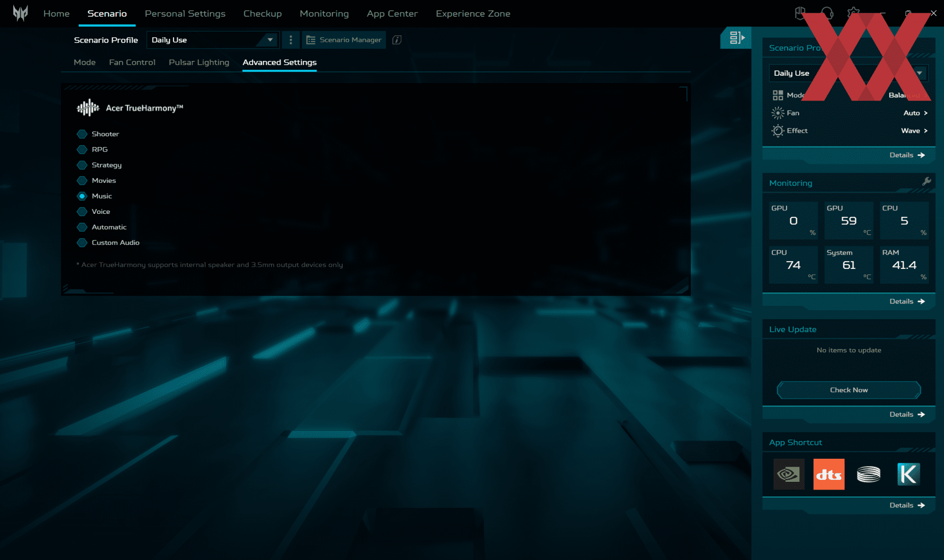Collapse the right sidebar panel icon
The width and height of the screenshot is (944, 560).
(x=736, y=38)
